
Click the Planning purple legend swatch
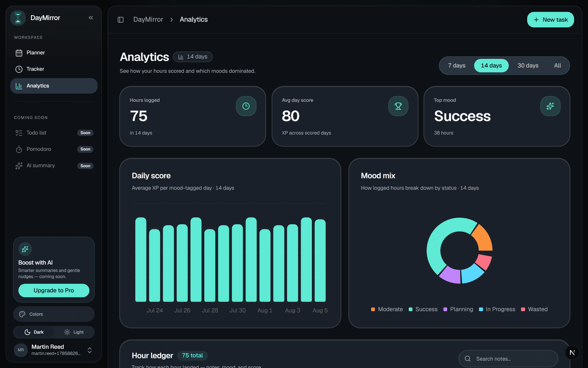(x=445, y=309)
